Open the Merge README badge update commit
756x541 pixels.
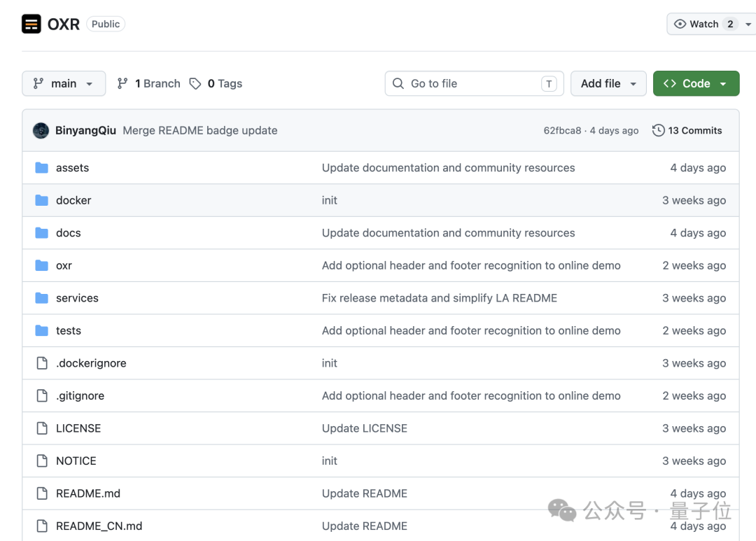click(200, 131)
